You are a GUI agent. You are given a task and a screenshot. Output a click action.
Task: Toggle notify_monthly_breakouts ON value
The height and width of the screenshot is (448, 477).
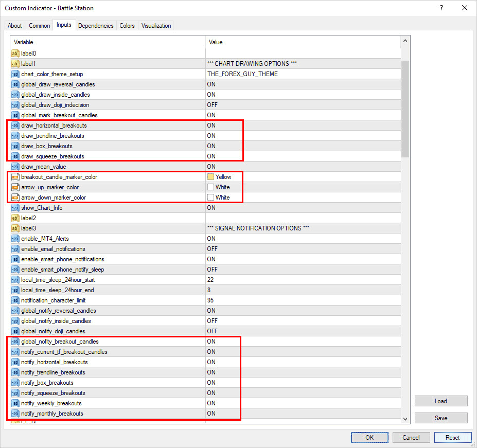(211, 414)
